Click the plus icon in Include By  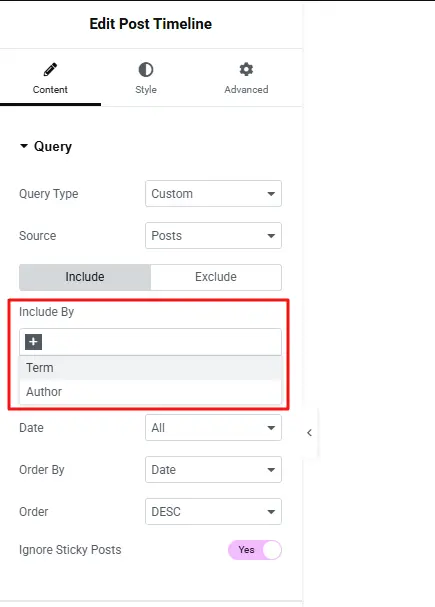coord(33,341)
